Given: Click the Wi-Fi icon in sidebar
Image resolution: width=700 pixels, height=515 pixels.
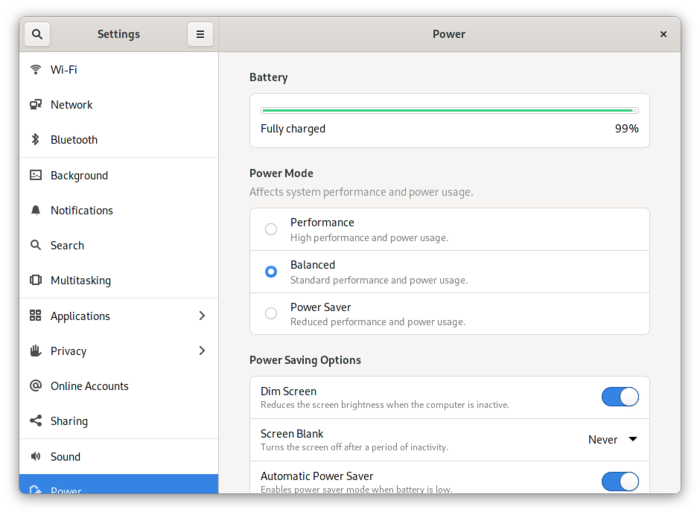Looking at the screenshot, I should pos(36,70).
